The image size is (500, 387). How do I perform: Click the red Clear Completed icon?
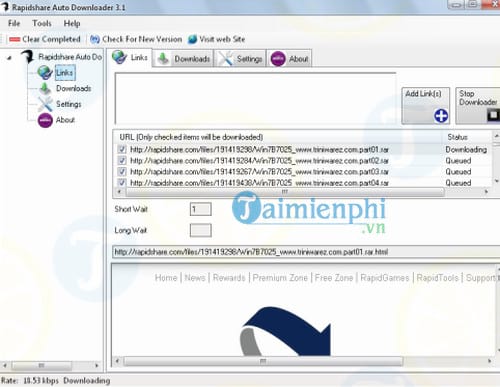click(x=15, y=39)
